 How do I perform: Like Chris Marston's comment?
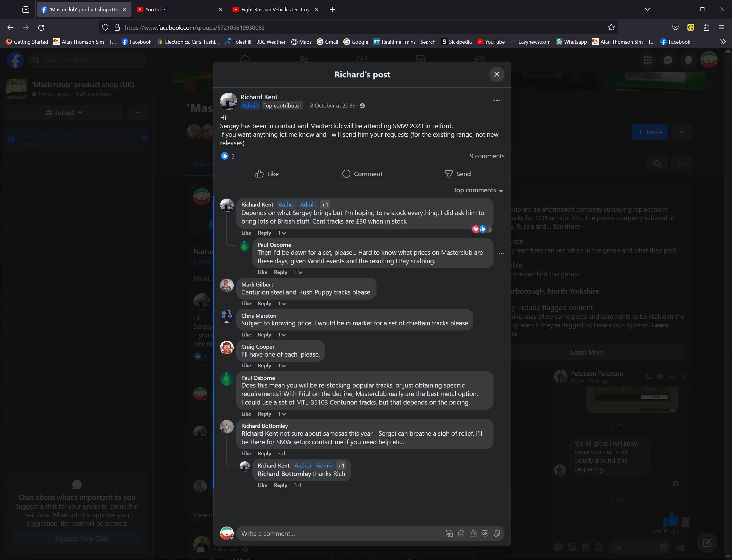click(x=246, y=334)
